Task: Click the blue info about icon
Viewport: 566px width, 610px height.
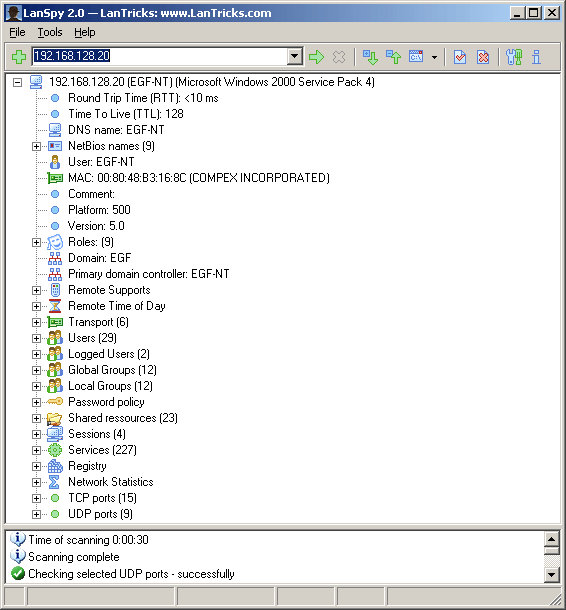Action: pos(536,57)
